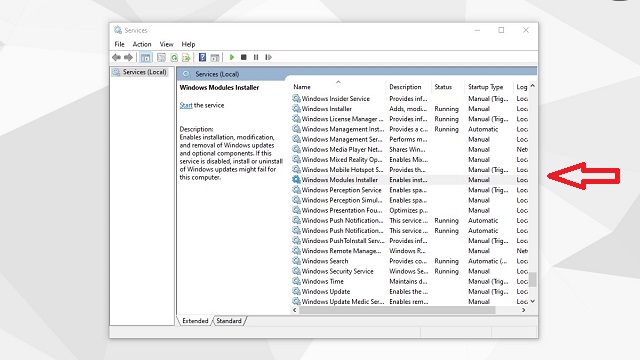640x360 pixels.
Task: Click the Services (Local) header magnifier icon
Action: tap(186, 74)
